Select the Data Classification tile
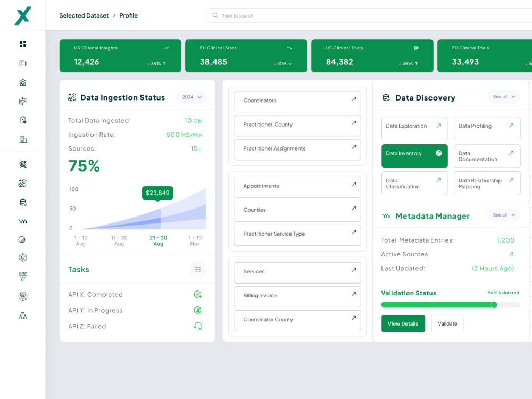 [414, 183]
